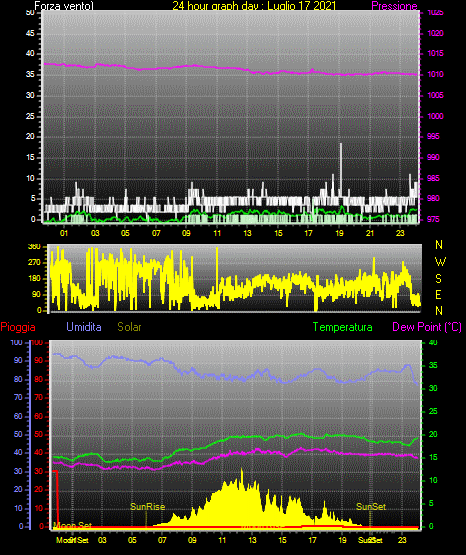Click the bottom compass letter 'N'

439,311
